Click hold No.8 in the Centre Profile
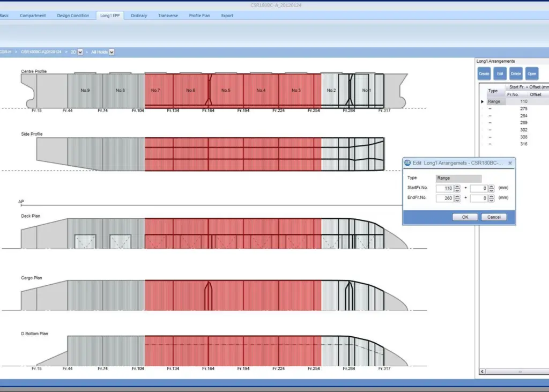This screenshot has width=549, height=392. pos(120,91)
